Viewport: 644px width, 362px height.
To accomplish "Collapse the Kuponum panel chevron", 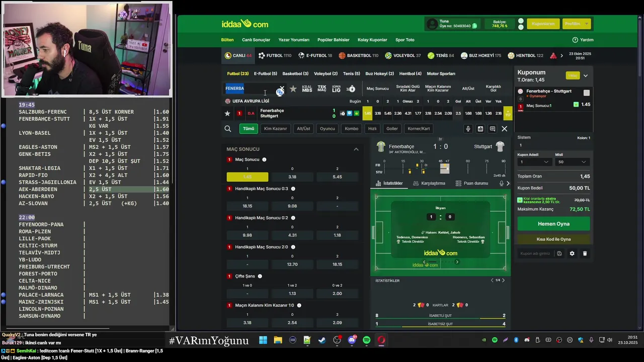I will pos(586,75).
